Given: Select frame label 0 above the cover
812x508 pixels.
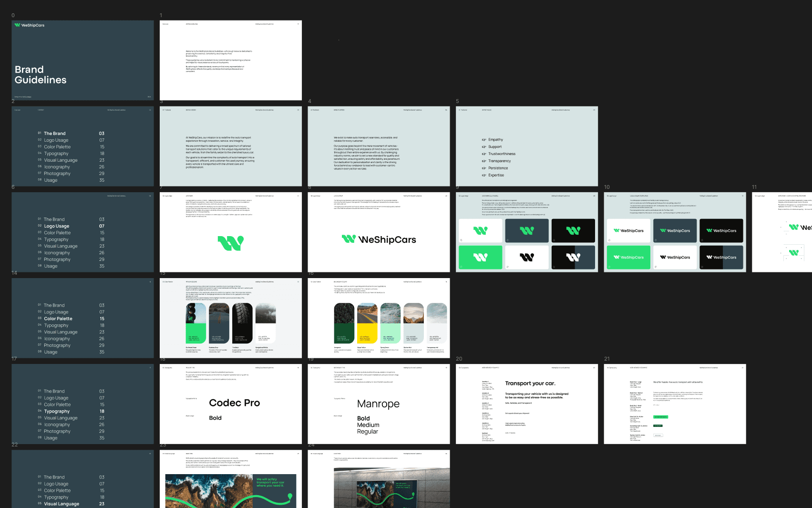Looking at the screenshot, I should point(13,15).
